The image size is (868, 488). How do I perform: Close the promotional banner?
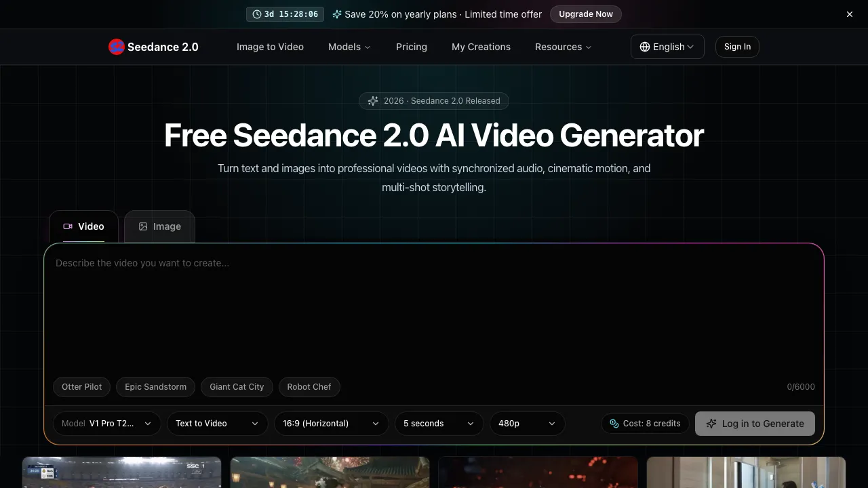pyautogui.click(x=850, y=14)
